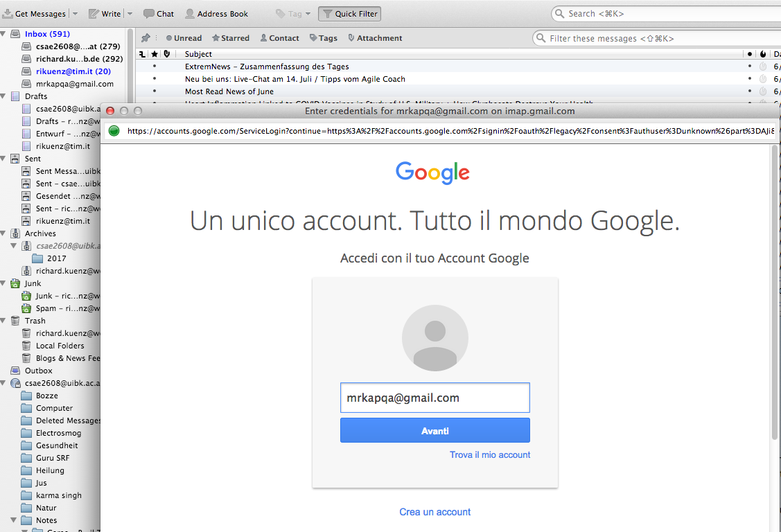781x532 pixels.
Task: Toggle the Tags quick filter
Action: [323, 38]
